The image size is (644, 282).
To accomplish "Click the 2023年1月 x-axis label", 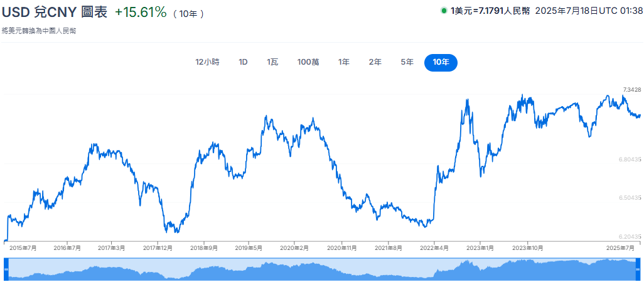I will tap(480, 248).
